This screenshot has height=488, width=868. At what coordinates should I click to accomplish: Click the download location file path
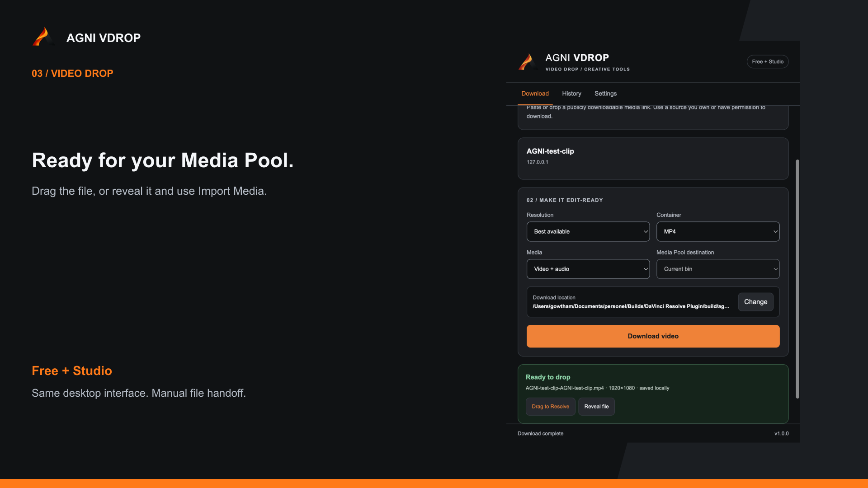(631, 306)
